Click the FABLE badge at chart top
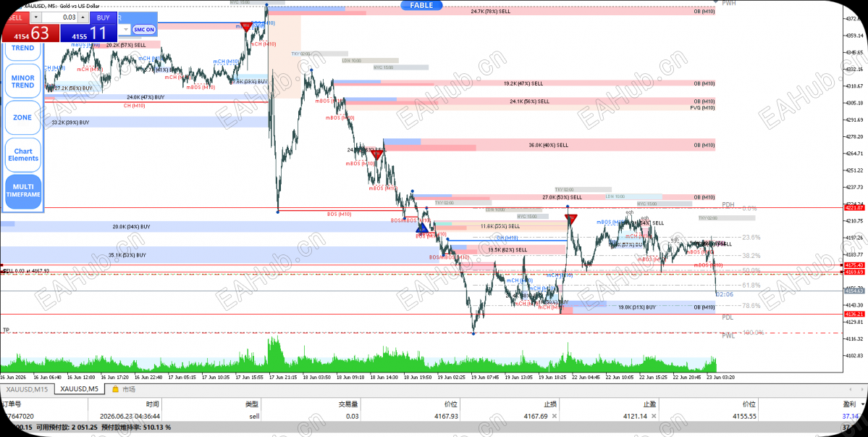The height and width of the screenshot is (437, 868). 421,5
